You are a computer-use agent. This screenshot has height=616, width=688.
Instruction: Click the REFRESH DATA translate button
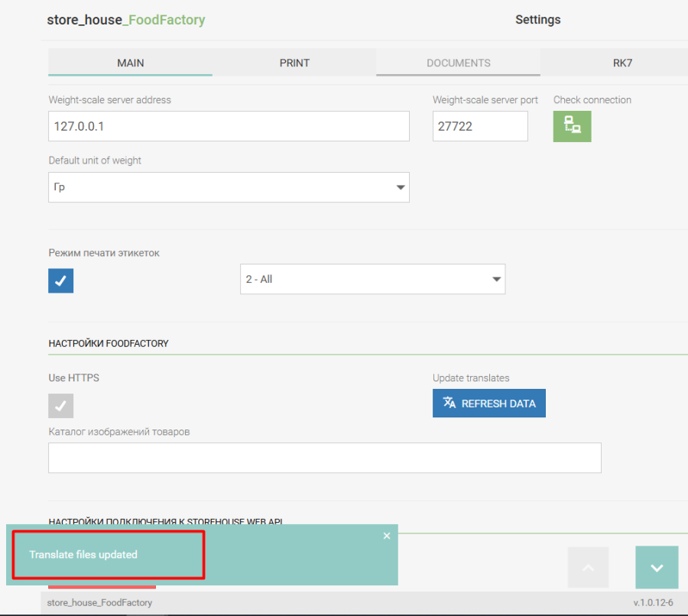click(489, 404)
